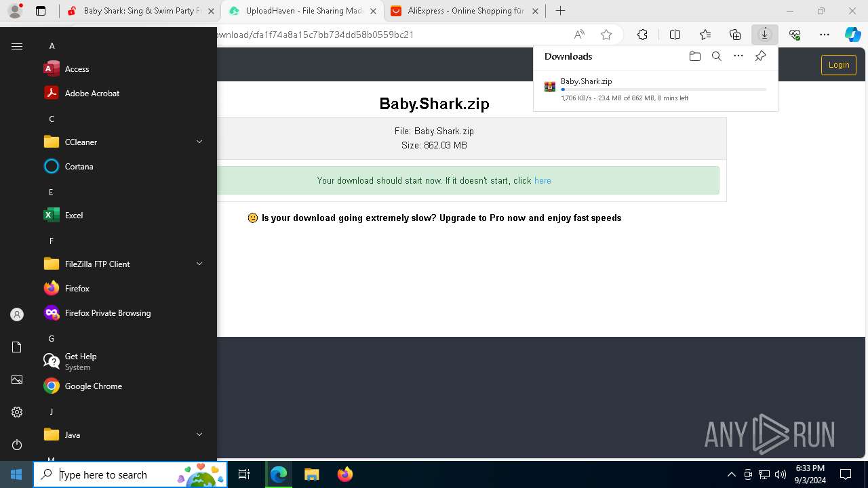The height and width of the screenshot is (488, 868).
Task: Click the Baby.Shark.zip download progress bar
Action: click(664, 89)
